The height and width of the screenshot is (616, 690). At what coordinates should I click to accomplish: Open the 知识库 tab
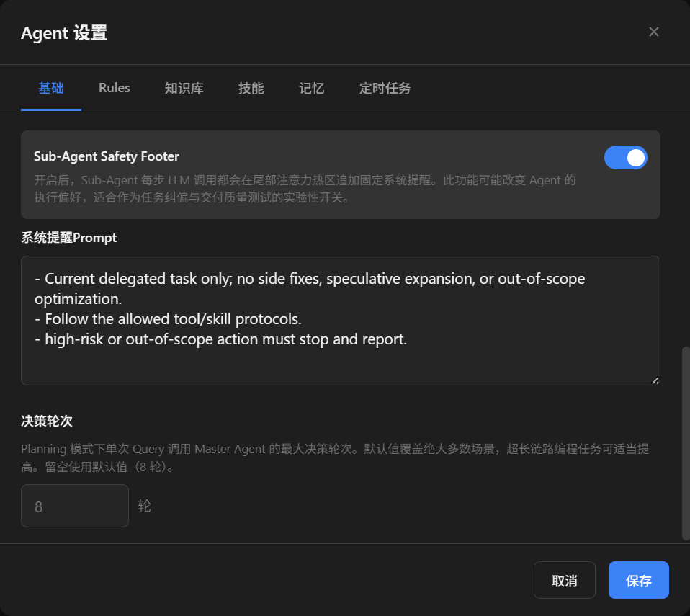tap(184, 88)
